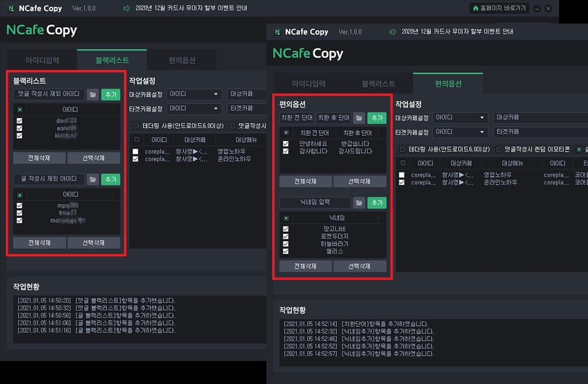Click 치환 후 단어 input field
This screenshot has height=384, width=588.
[x=333, y=118]
